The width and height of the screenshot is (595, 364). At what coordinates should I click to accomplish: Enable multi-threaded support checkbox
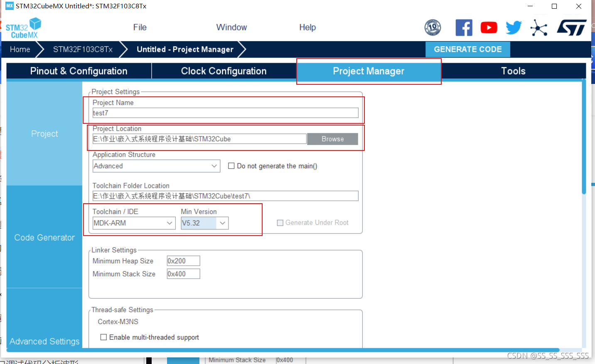pyautogui.click(x=103, y=337)
